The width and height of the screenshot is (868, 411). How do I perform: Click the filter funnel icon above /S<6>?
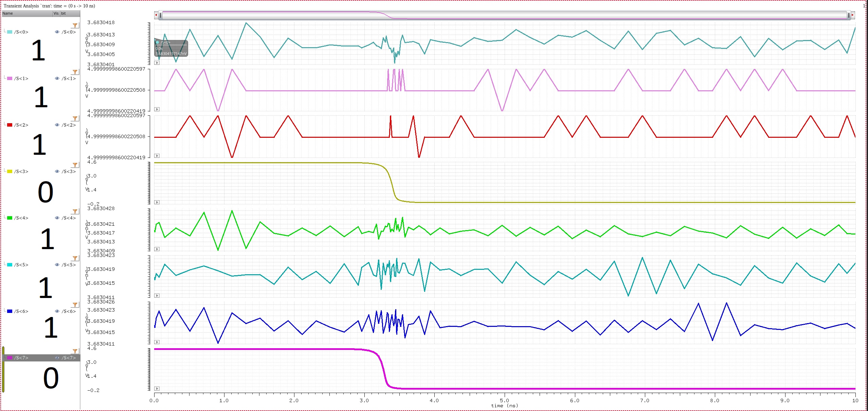click(75, 305)
